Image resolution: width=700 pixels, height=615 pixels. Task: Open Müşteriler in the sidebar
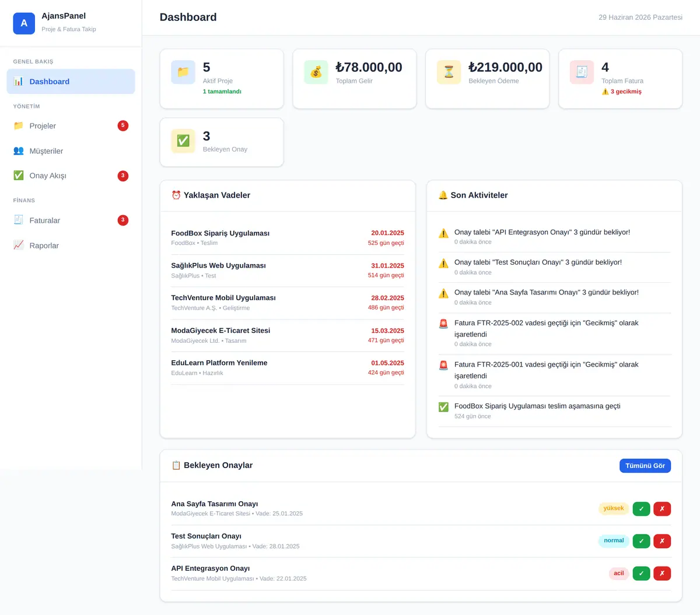(x=71, y=151)
